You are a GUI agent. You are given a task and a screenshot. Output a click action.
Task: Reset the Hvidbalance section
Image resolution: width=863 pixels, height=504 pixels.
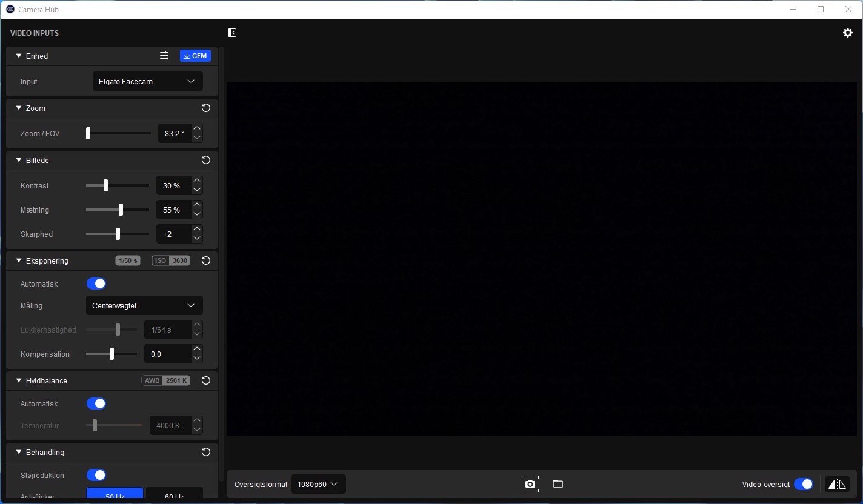pyautogui.click(x=206, y=380)
